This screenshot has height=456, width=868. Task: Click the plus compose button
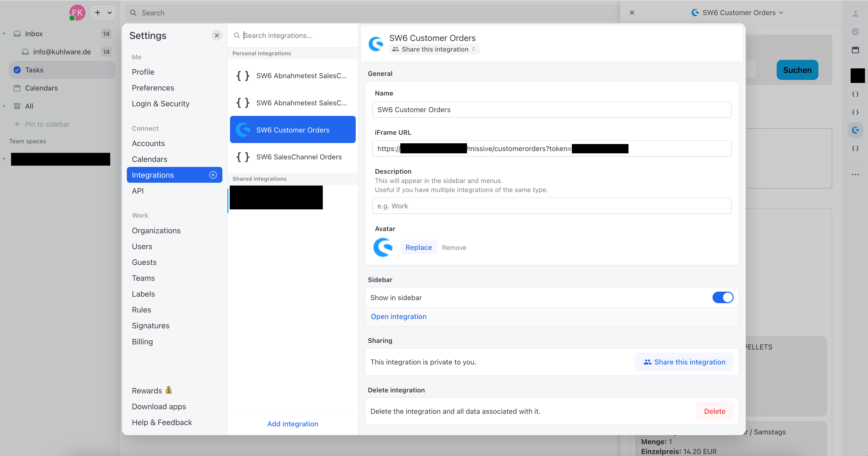[x=97, y=13]
